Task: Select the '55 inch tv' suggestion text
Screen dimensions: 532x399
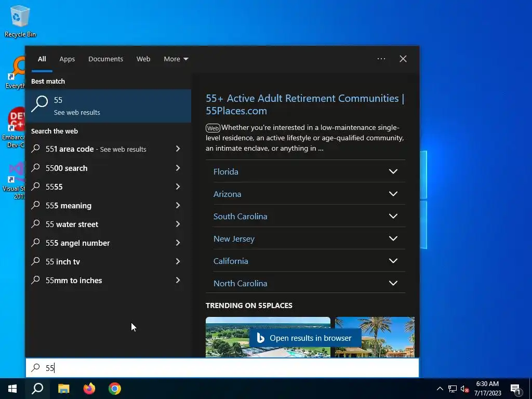Action: click(63, 262)
